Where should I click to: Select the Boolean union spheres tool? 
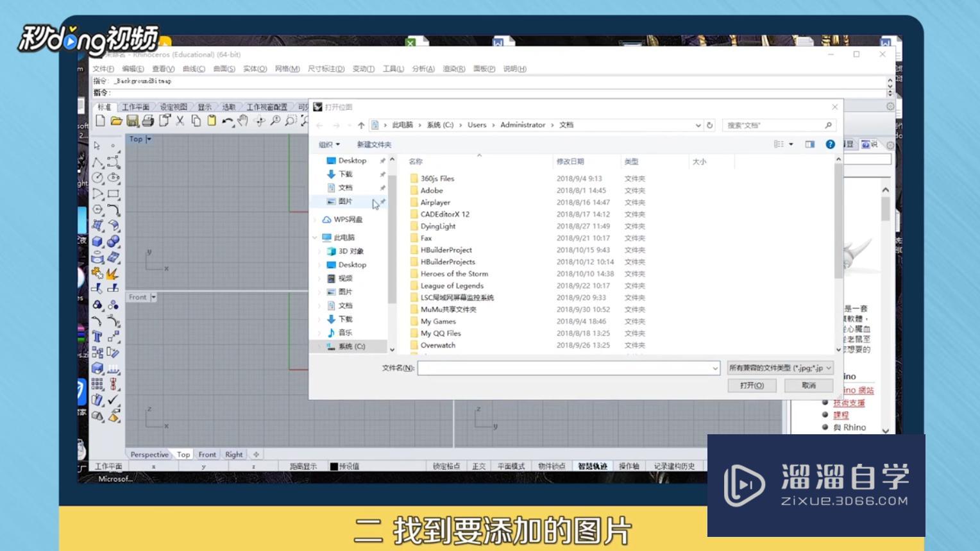click(114, 242)
